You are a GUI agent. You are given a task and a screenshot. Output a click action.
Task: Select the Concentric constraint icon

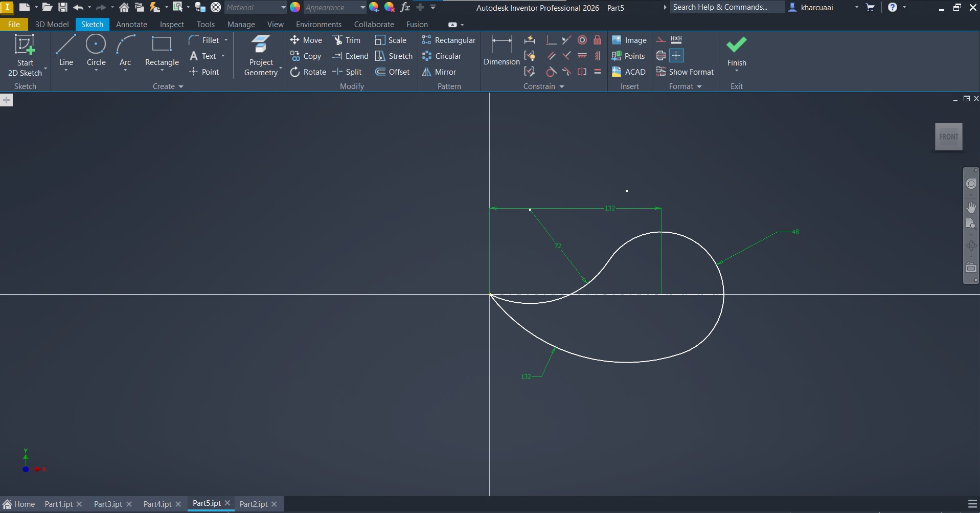click(582, 40)
